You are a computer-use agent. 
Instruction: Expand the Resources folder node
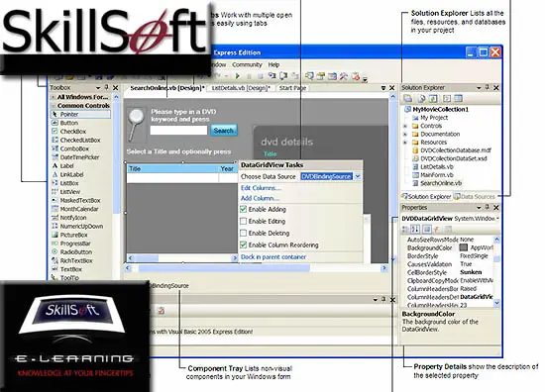[x=405, y=143]
